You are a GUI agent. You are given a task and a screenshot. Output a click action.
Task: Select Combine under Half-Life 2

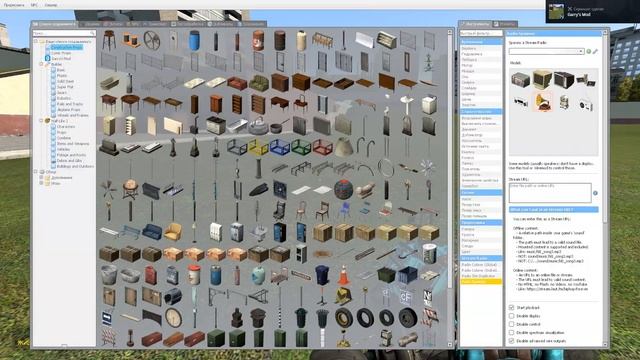pos(64,138)
